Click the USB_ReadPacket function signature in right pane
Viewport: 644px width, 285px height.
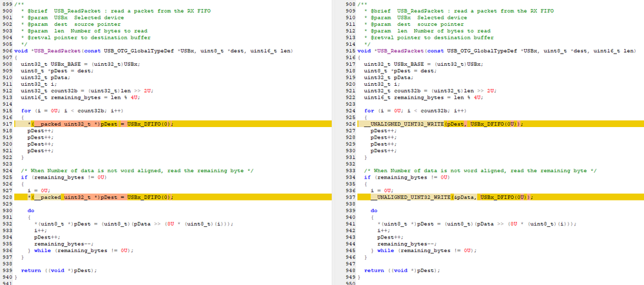(498, 51)
